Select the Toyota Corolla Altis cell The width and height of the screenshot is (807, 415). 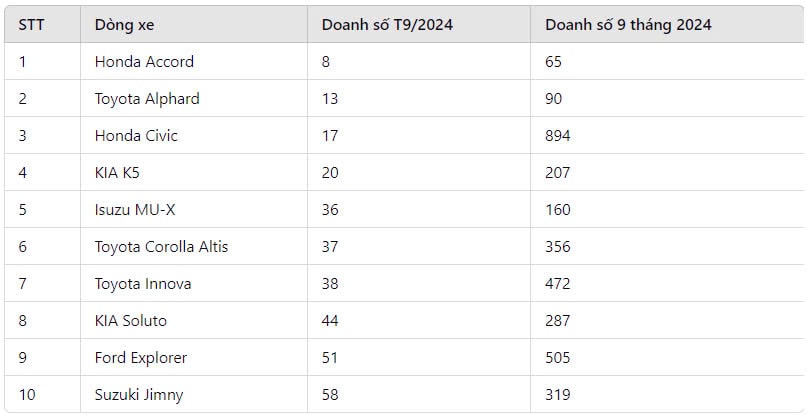coord(194,247)
